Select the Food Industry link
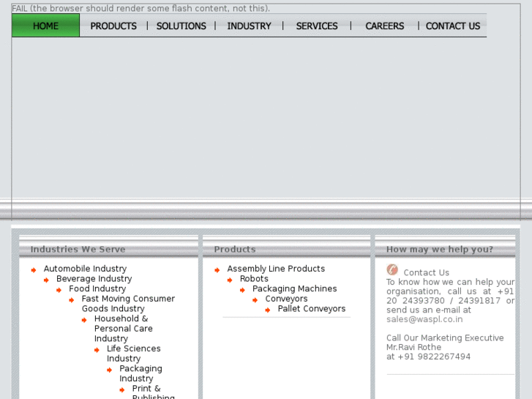532x399 pixels. click(x=97, y=288)
